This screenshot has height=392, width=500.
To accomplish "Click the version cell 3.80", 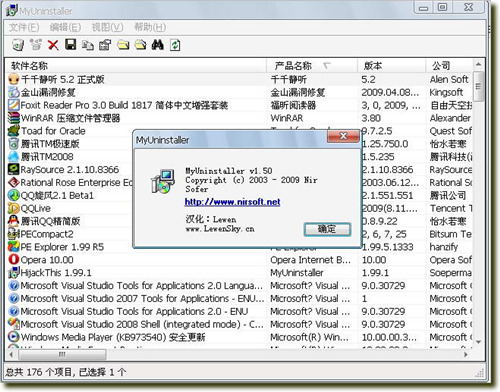I will (371, 118).
